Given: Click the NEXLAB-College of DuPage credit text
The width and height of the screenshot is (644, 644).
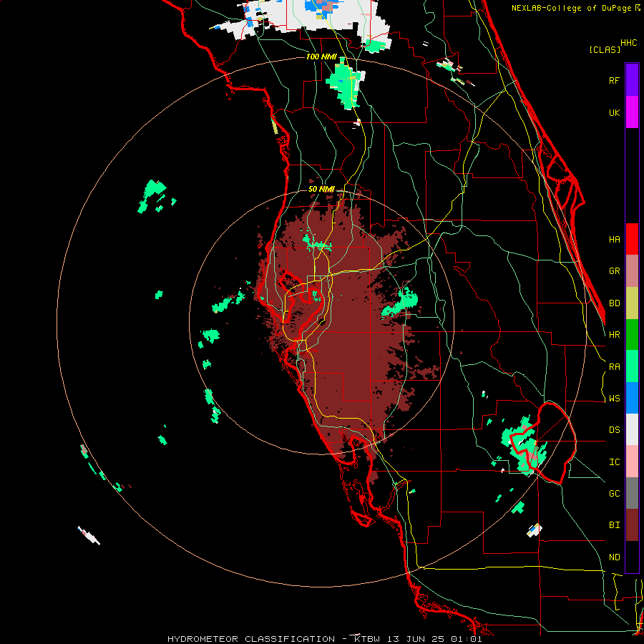Looking at the screenshot, I should click(572, 8).
